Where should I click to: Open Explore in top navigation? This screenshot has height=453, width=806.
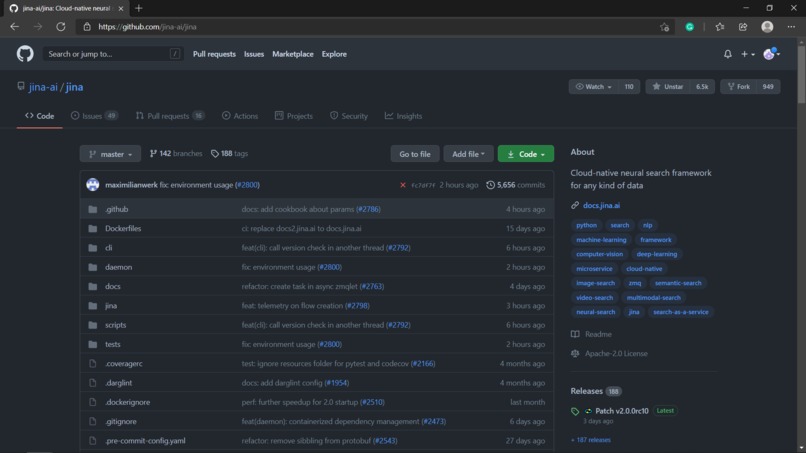(x=334, y=54)
